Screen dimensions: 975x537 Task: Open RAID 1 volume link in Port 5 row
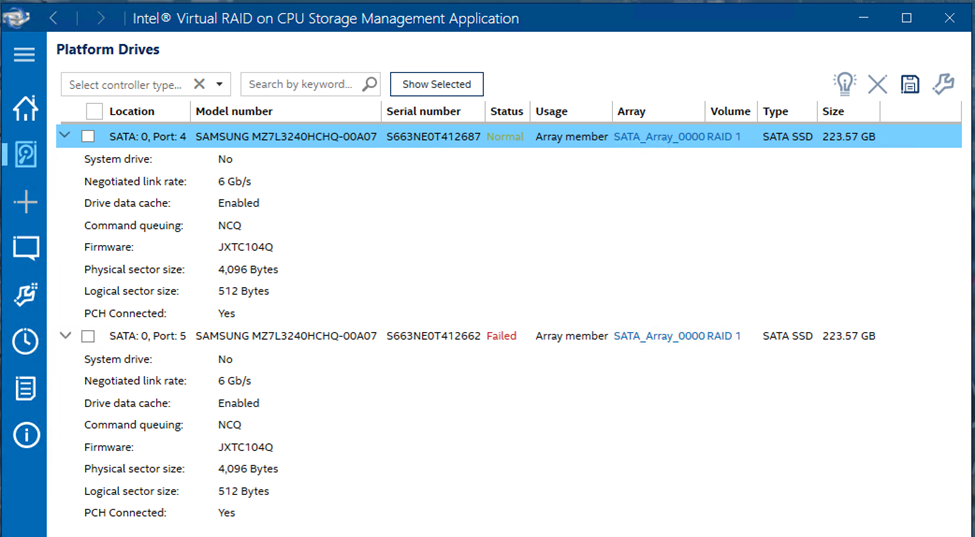724,336
